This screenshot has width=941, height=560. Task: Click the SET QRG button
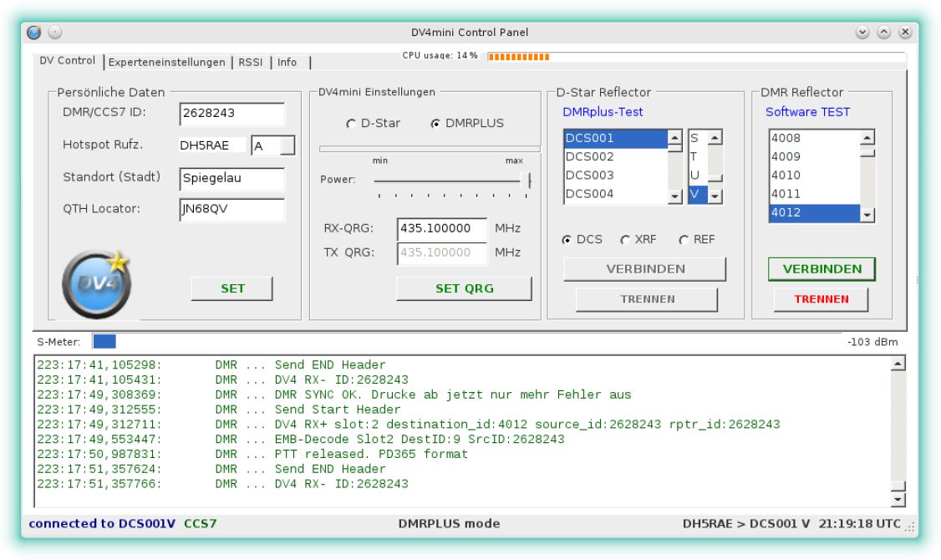click(465, 288)
